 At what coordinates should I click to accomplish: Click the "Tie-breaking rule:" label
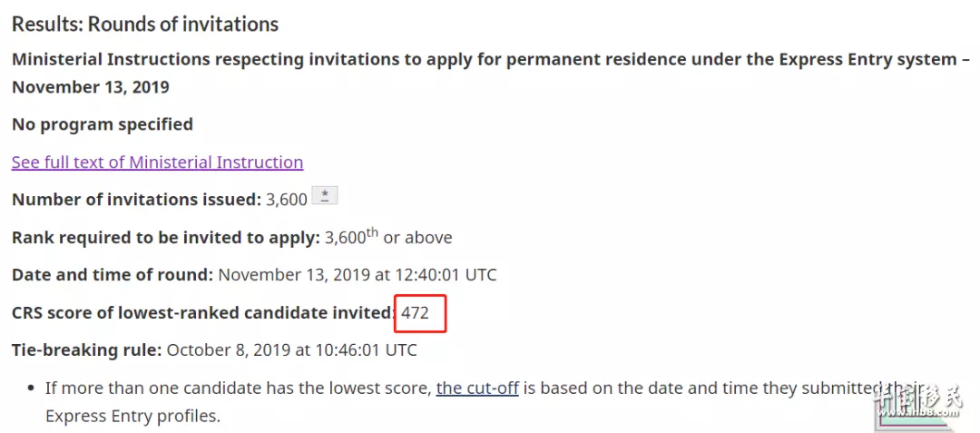[x=87, y=349]
